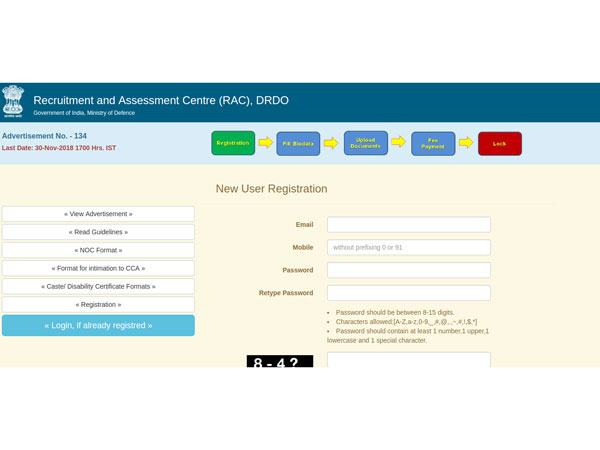Click the yellow arrow after Upload Documents
Image resolution: width=600 pixels, height=450 pixels.
coord(399,142)
